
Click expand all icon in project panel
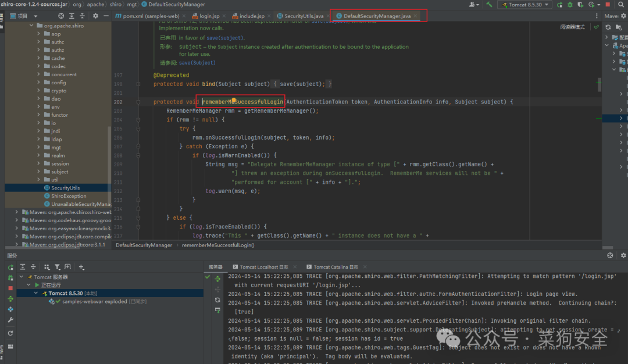(72, 16)
